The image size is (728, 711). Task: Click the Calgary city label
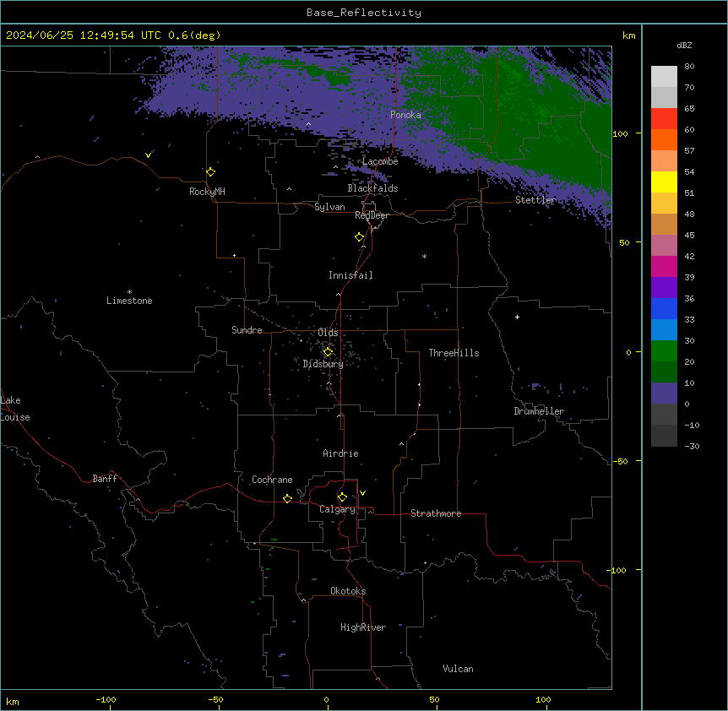coord(338,509)
